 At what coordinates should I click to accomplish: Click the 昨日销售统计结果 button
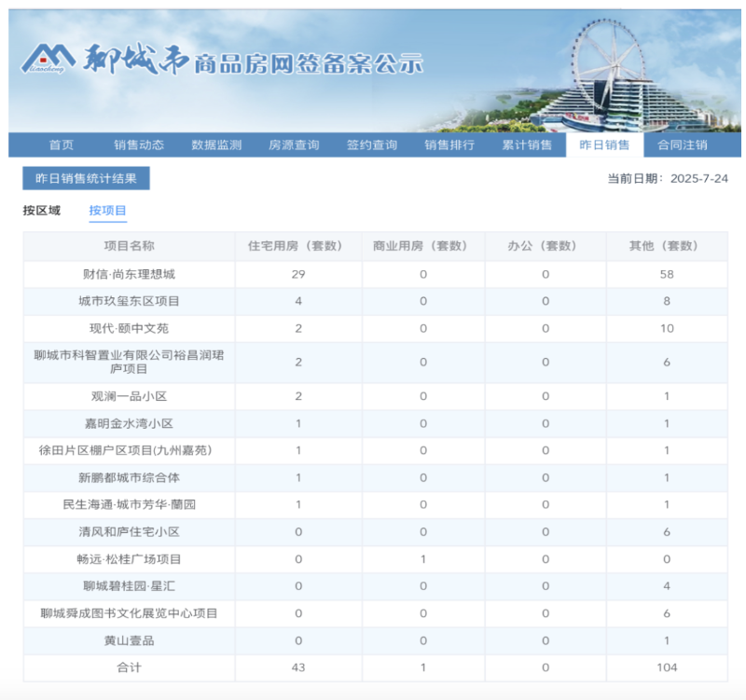[85, 178]
